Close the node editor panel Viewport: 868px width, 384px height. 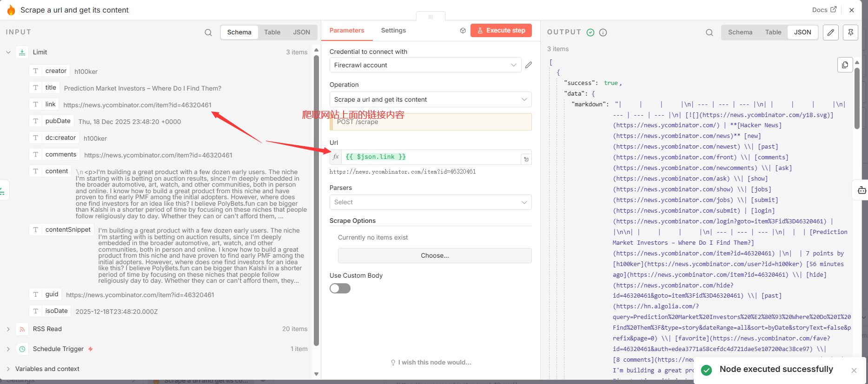point(852,10)
